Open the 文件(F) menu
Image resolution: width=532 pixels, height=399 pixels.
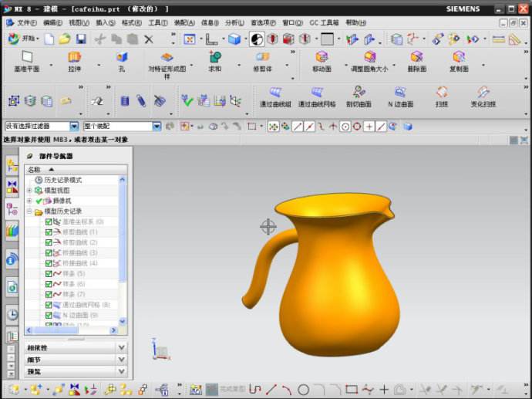click(x=26, y=22)
